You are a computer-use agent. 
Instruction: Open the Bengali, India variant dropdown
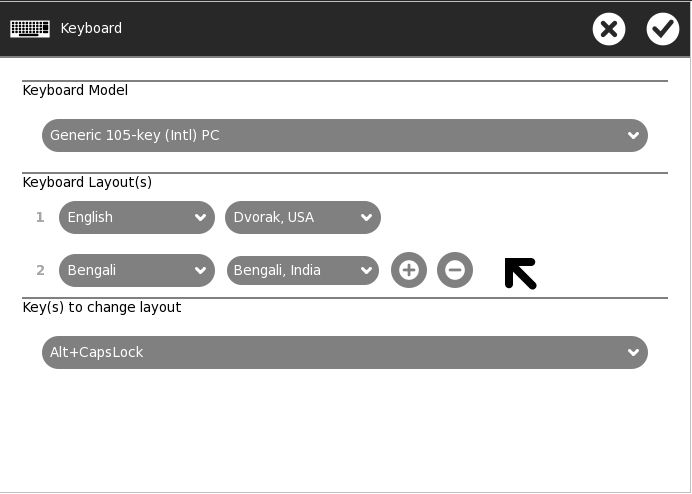(x=302, y=270)
